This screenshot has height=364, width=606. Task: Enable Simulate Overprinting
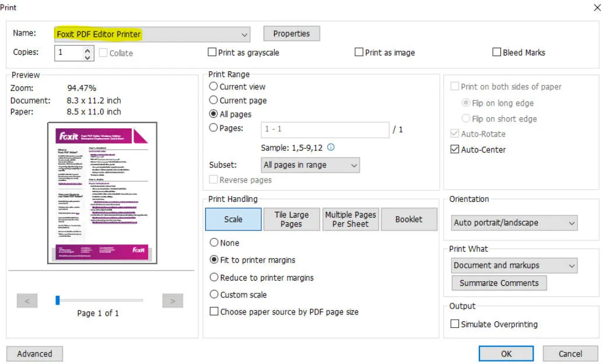coord(455,324)
